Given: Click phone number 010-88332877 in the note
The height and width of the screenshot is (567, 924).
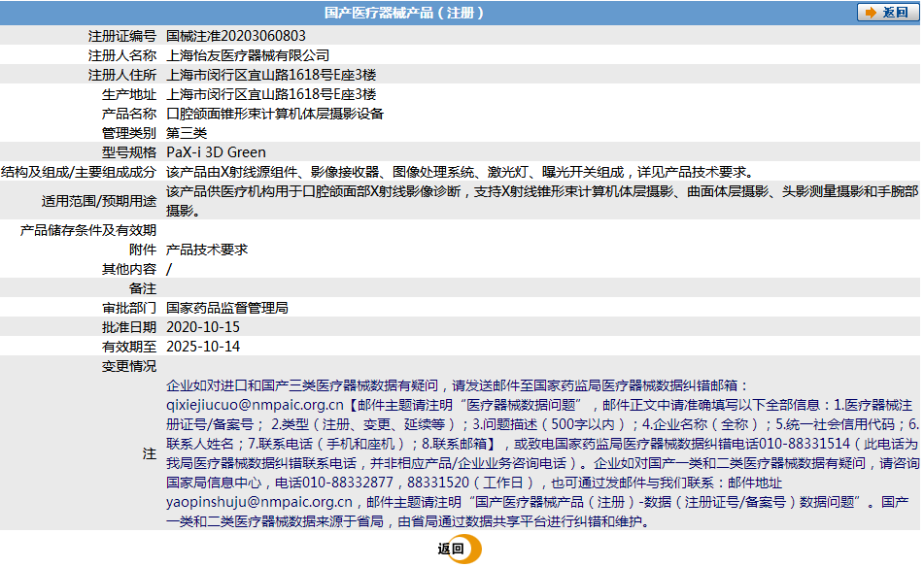Looking at the screenshot, I should (347, 483).
